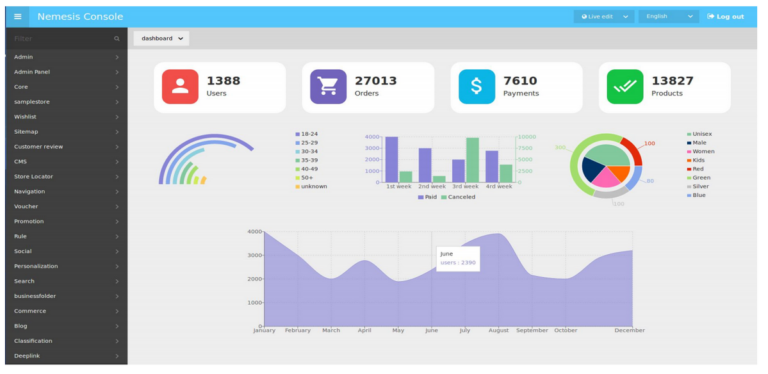Click the Nemesis Console title
768x374 pixels.
tap(80, 17)
